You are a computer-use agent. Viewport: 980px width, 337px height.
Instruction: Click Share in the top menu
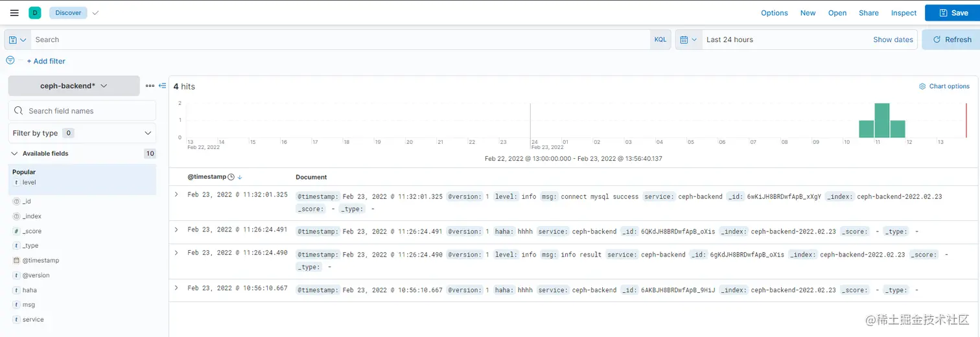click(869, 13)
